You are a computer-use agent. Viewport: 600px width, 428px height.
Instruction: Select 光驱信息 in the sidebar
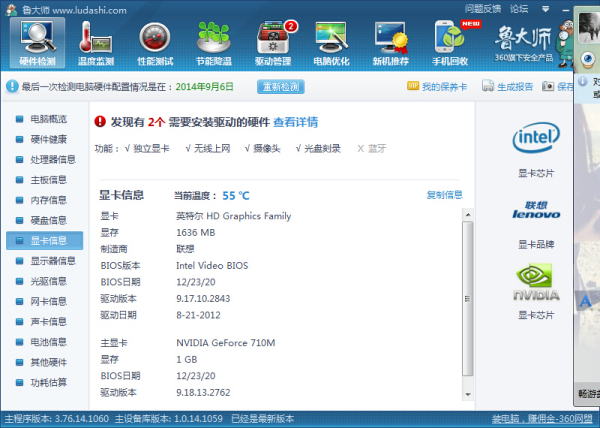(x=44, y=281)
